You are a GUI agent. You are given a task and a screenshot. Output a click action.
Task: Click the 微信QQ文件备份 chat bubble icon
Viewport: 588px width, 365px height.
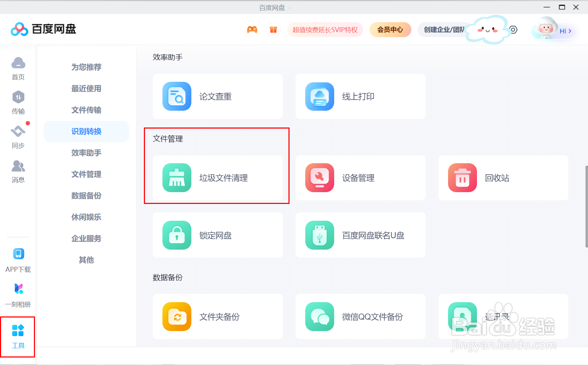coord(320,317)
